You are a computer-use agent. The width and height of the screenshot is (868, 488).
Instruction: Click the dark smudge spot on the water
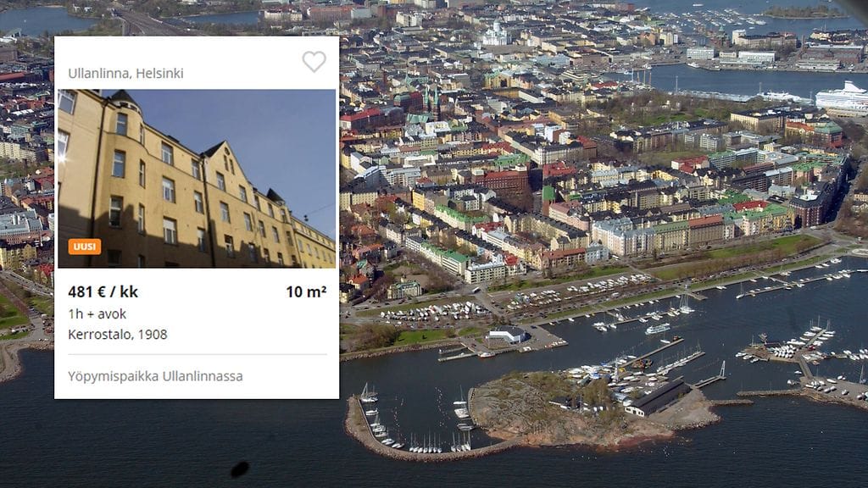(239, 469)
